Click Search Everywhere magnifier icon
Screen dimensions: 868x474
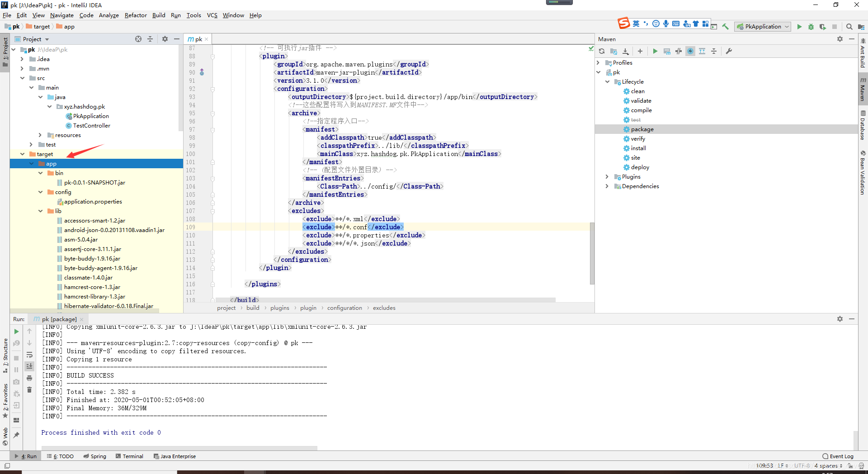849,27
